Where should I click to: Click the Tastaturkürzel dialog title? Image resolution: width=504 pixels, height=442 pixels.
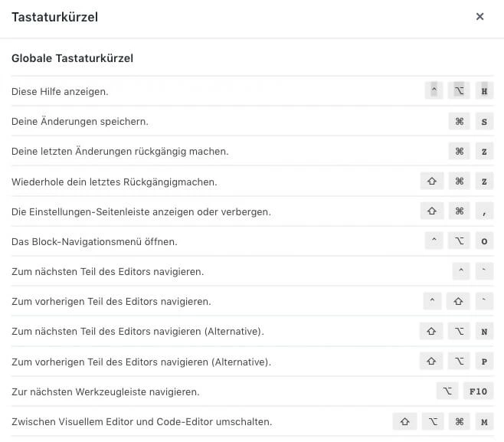(x=54, y=17)
